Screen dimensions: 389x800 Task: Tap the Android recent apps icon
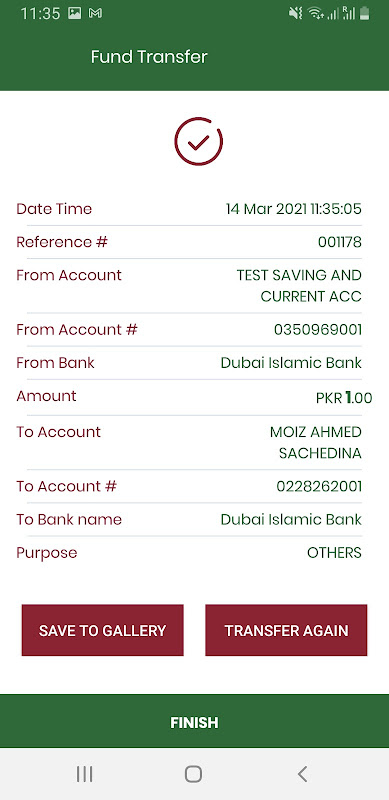(84, 774)
